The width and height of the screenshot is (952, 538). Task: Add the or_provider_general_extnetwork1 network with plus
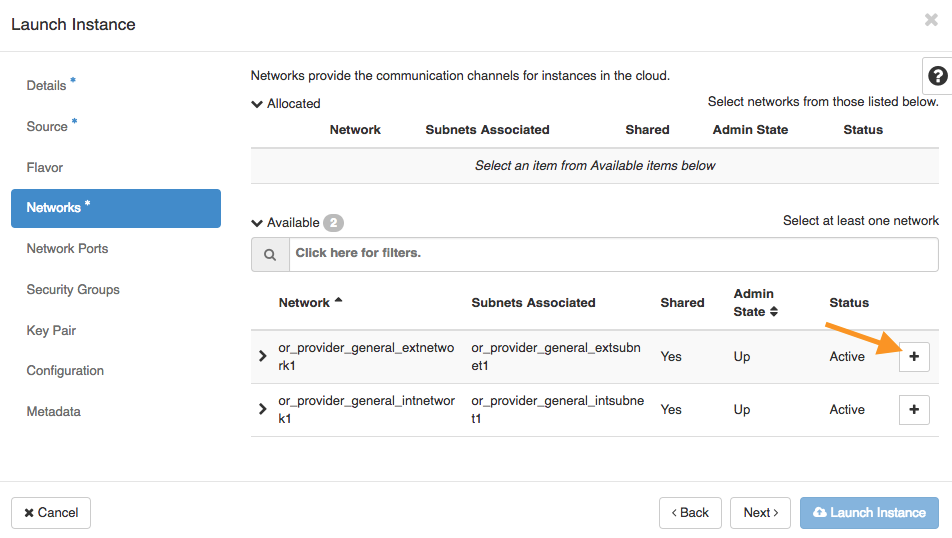point(914,357)
